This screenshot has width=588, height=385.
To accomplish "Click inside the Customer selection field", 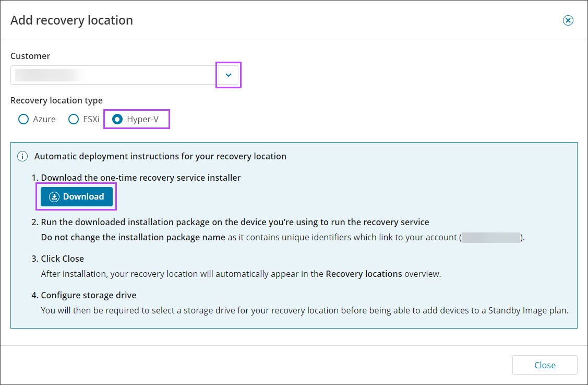I will [x=112, y=75].
